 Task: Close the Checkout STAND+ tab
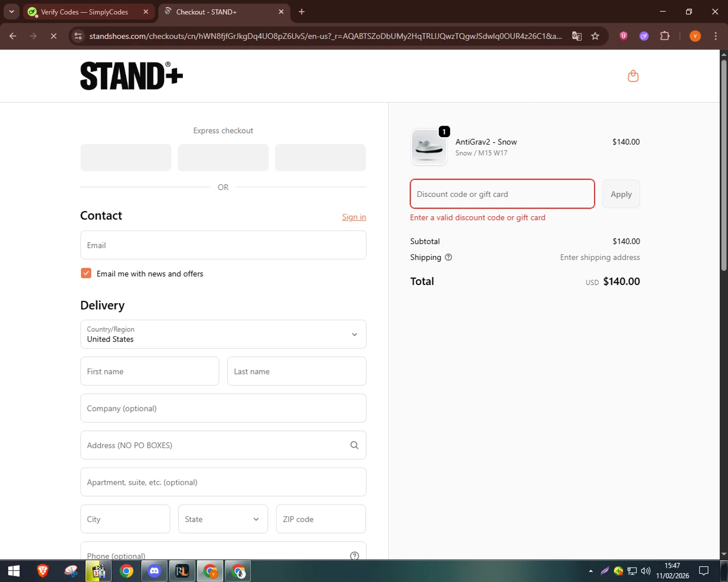point(281,12)
